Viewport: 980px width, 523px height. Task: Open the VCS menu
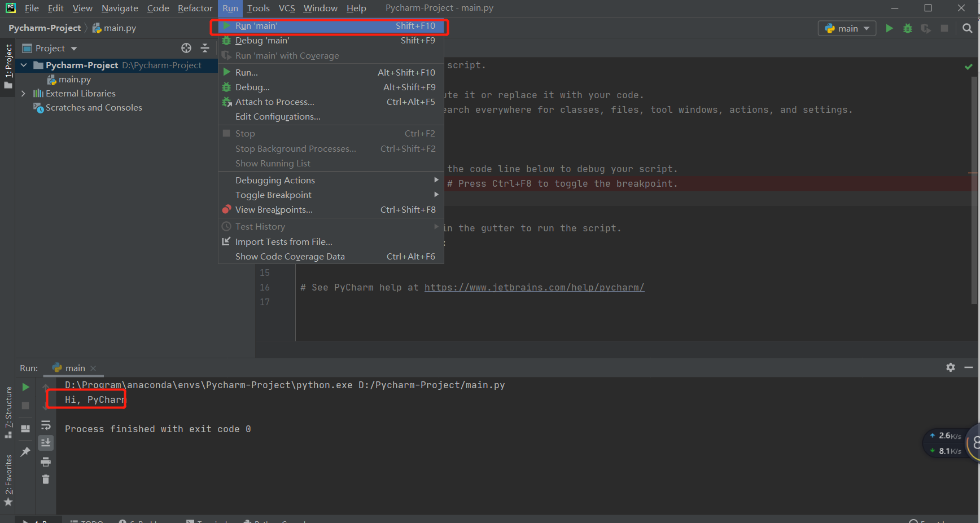[287, 8]
